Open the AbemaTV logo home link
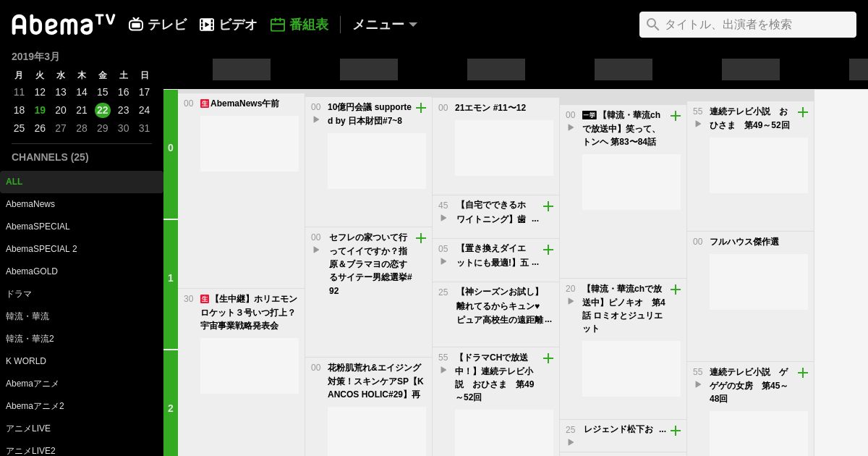The height and width of the screenshot is (456, 868). coord(64,25)
